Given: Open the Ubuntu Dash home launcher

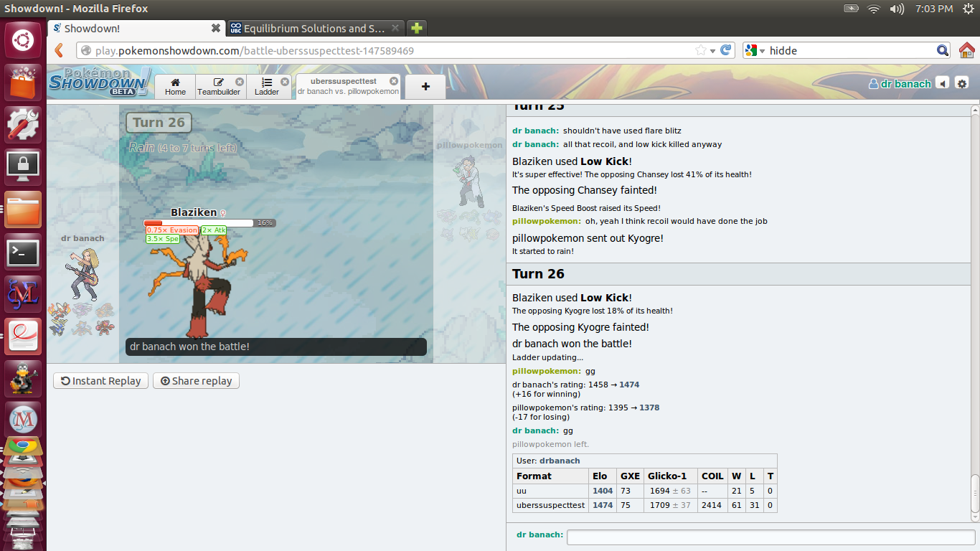Looking at the screenshot, I should [x=23, y=40].
